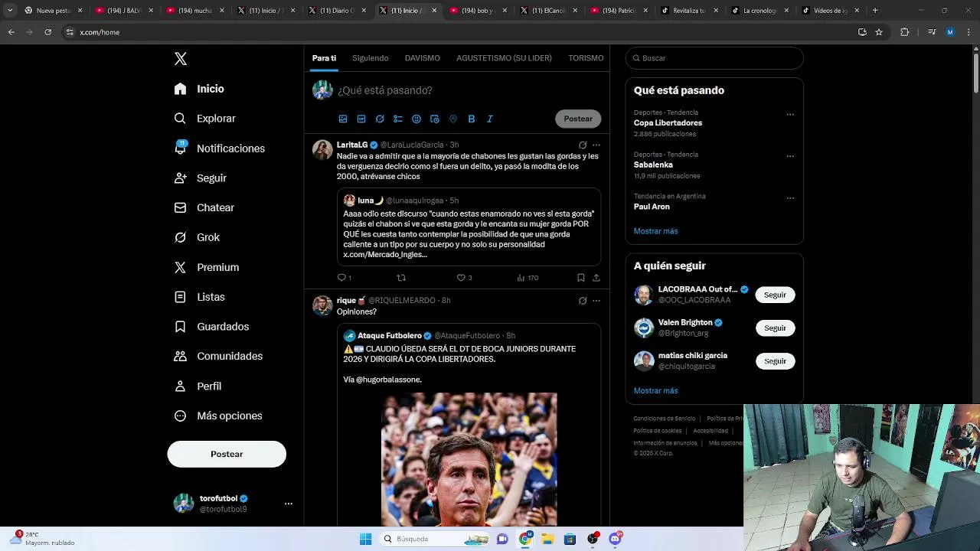Click Windows Start button on taskbar

click(x=365, y=539)
